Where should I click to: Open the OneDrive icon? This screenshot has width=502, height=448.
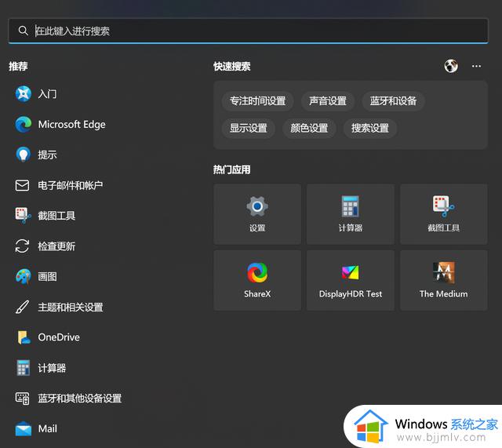pyautogui.click(x=24, y=337)
